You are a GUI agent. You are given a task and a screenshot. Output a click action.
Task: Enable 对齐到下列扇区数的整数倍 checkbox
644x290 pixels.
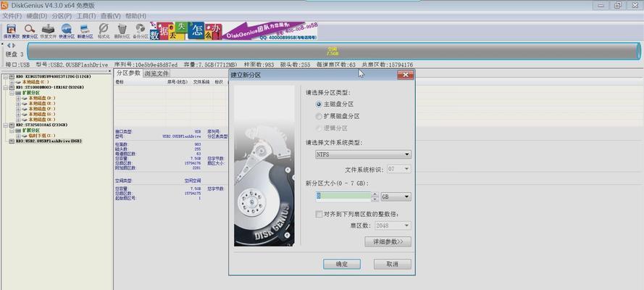(319, 214)
